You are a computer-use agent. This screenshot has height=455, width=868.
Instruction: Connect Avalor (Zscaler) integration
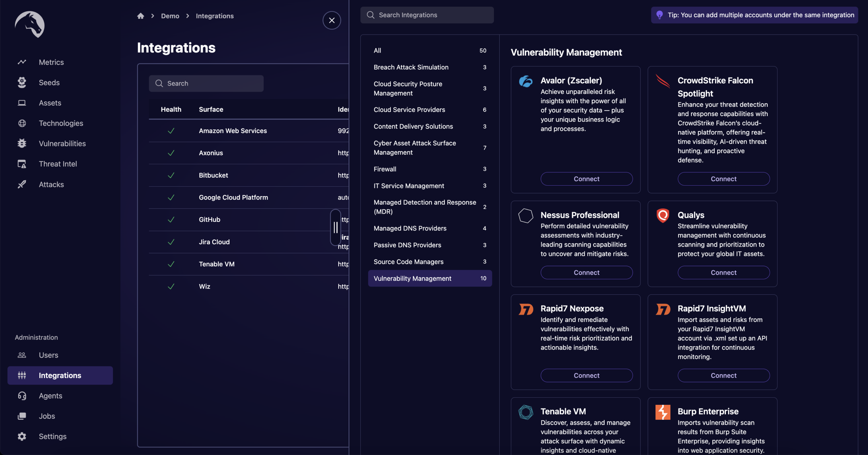586,179
